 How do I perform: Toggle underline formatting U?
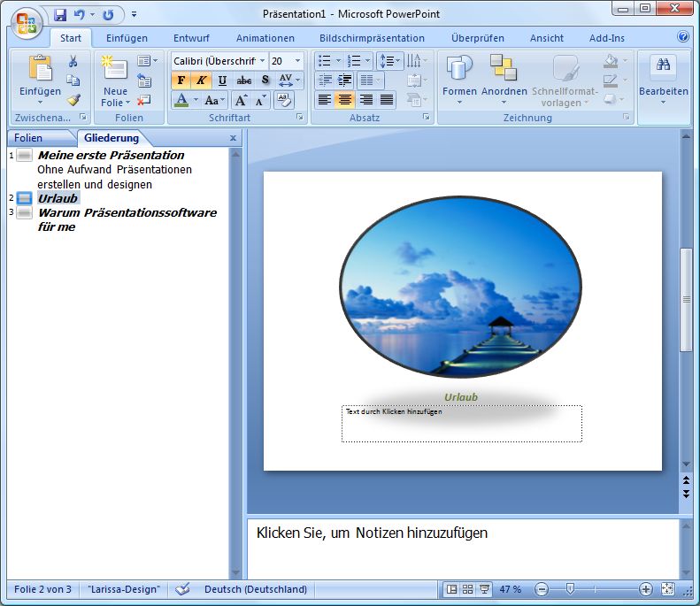tap(222, 81)
